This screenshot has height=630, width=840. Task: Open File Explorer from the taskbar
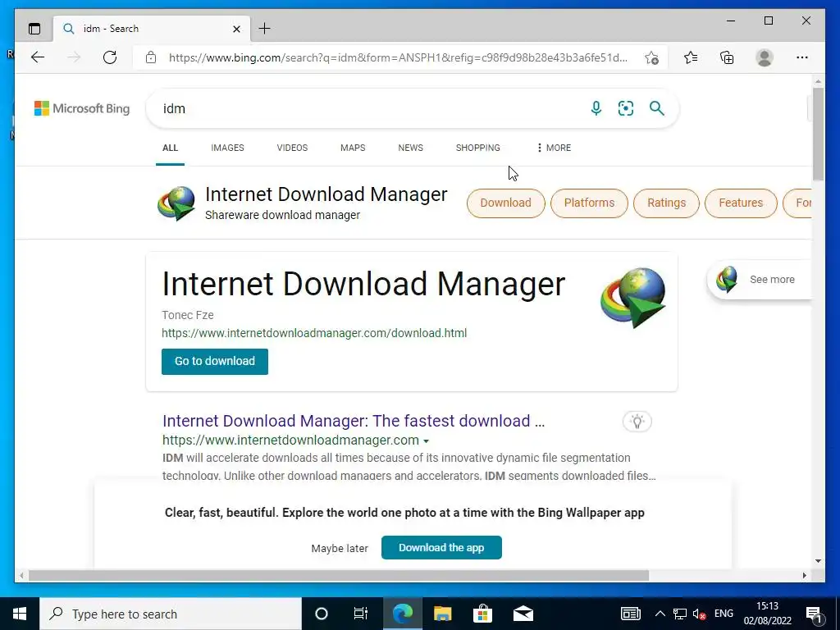coord(442,614)
